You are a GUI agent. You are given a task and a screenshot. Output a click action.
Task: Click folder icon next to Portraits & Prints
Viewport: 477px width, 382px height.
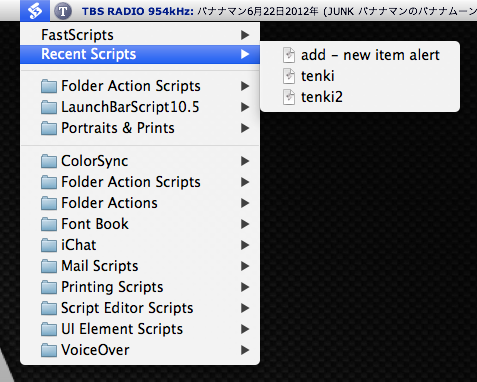(x=49, y=128)
